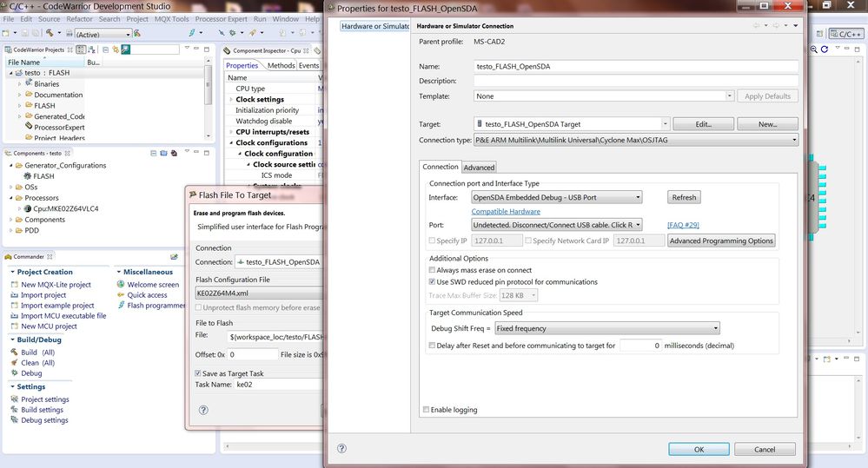Select Hardware or Simulator item in left list
Viewport: 868px width, 468px height.
click(374, 26)
